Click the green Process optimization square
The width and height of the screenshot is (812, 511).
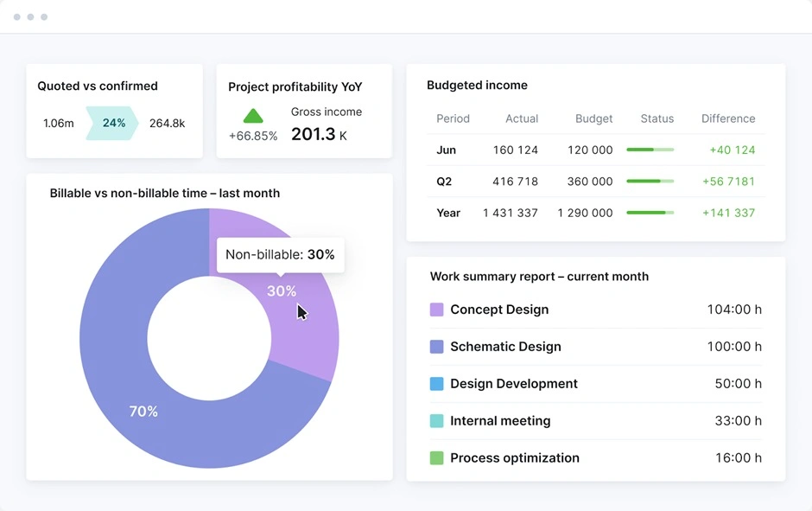coord(437,458)
